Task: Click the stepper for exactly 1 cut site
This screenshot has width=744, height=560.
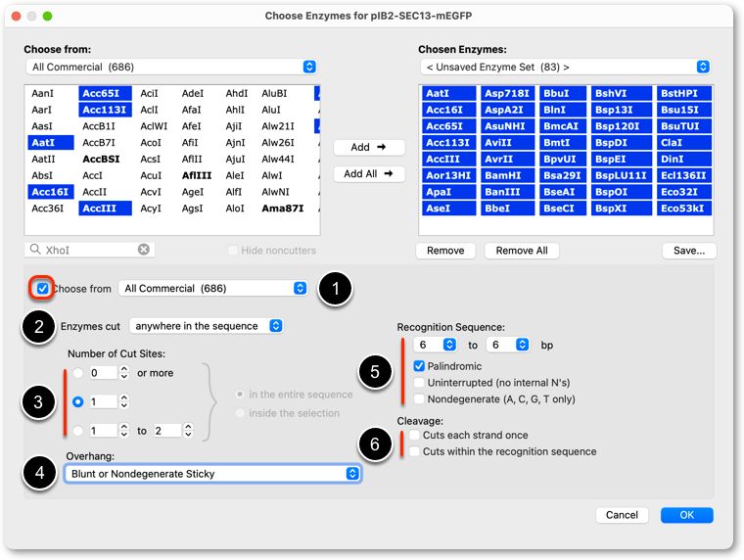Action: click(124, 402)
